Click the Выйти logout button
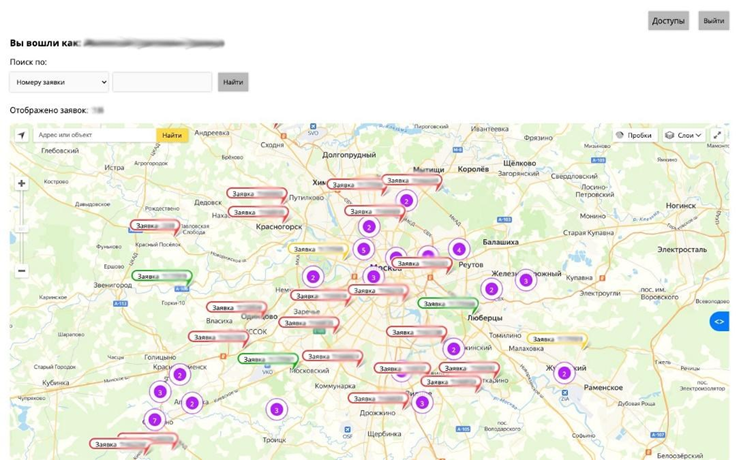This screenshot has height=460, width=739. 713,21
